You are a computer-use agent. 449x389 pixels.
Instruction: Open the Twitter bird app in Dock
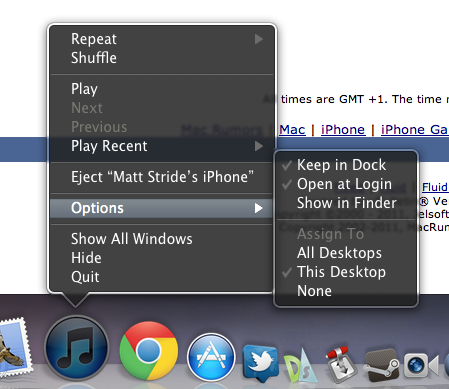[261, 363]
